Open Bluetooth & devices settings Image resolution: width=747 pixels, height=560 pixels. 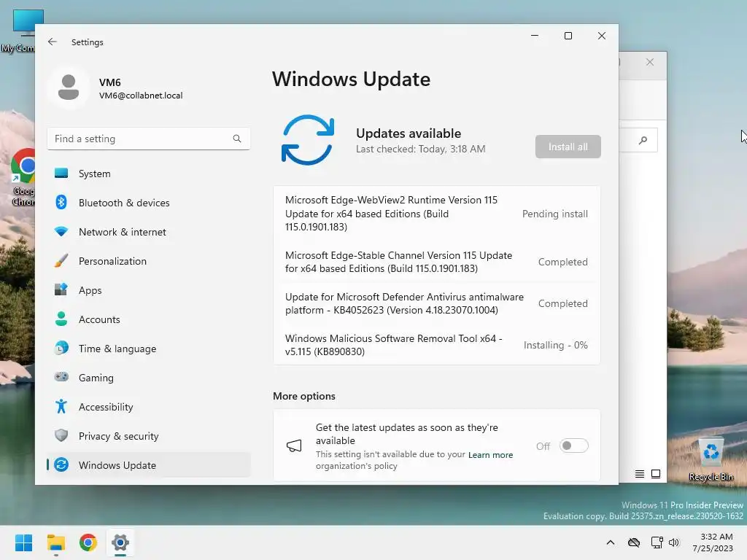[x=149, y=203]
